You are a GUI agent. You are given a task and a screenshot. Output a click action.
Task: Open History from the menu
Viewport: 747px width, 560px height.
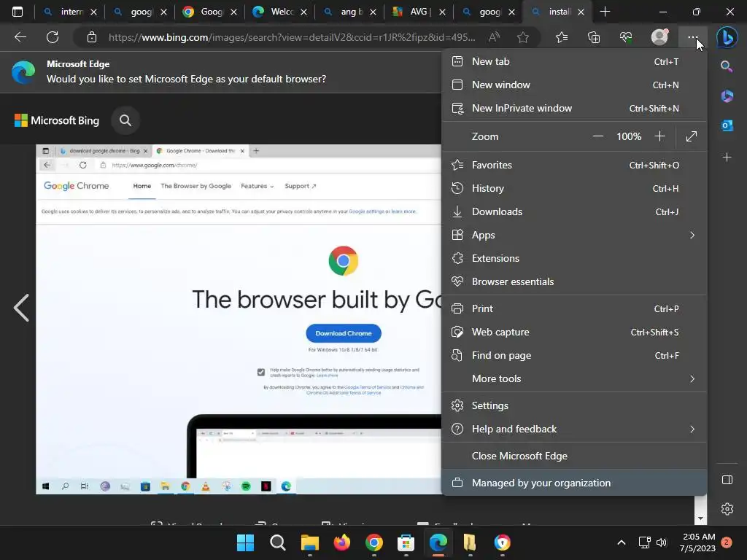click(574, 189)
